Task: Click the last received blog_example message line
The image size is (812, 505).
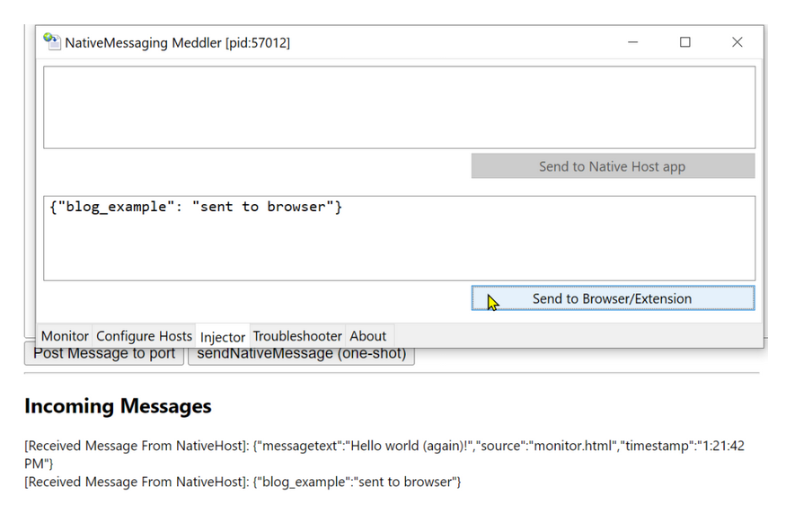Action: tap(243, 483)
